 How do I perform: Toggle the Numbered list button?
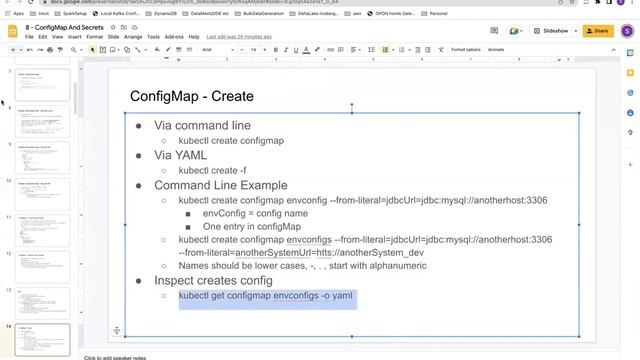pyautogui.click(x=385, y=50)
